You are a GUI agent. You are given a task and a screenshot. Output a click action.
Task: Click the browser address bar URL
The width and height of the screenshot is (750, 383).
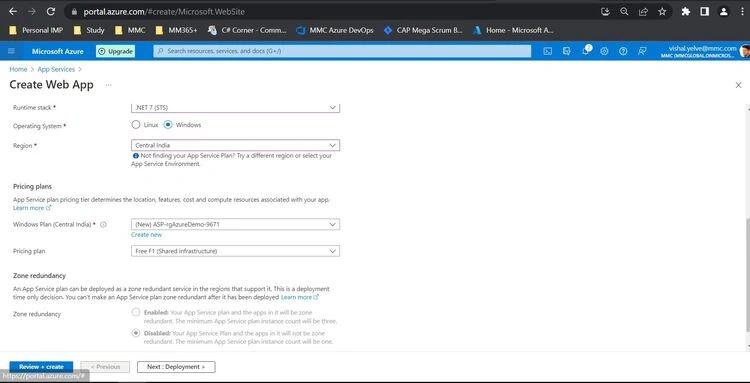(164, 11)
